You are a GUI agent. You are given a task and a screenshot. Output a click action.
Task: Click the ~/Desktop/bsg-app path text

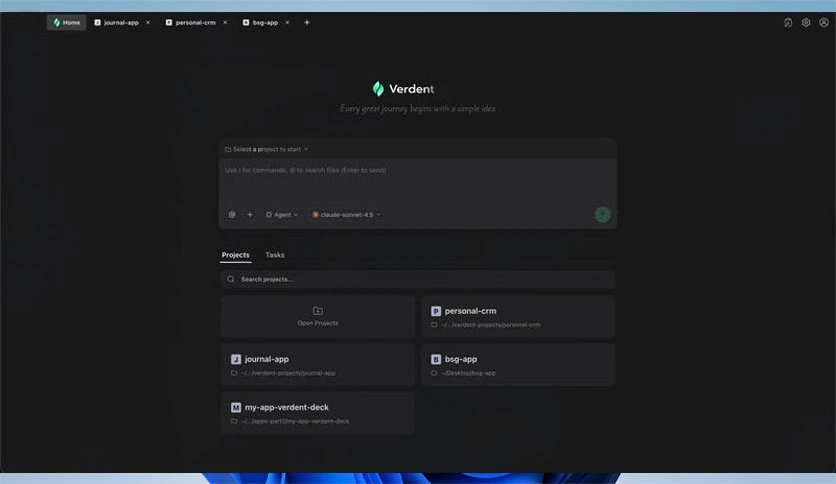coord(469,373)
